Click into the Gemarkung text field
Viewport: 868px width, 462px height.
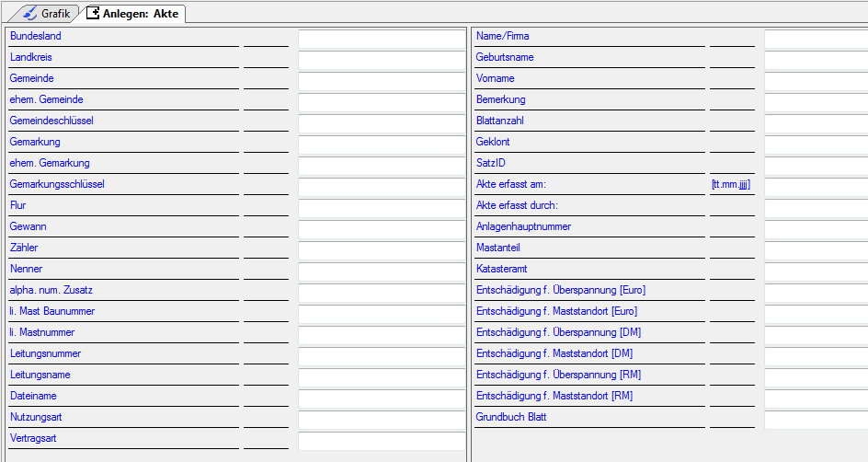382,144
